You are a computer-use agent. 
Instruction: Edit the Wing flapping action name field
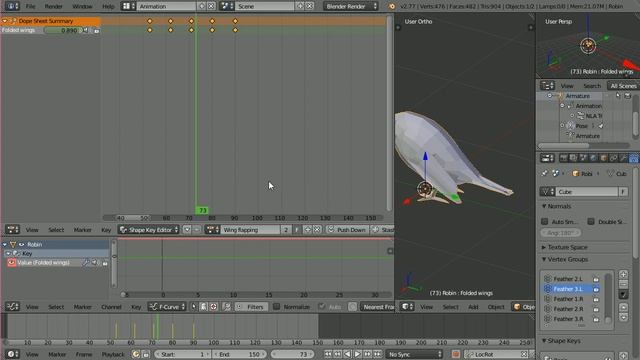coord(250,230)
